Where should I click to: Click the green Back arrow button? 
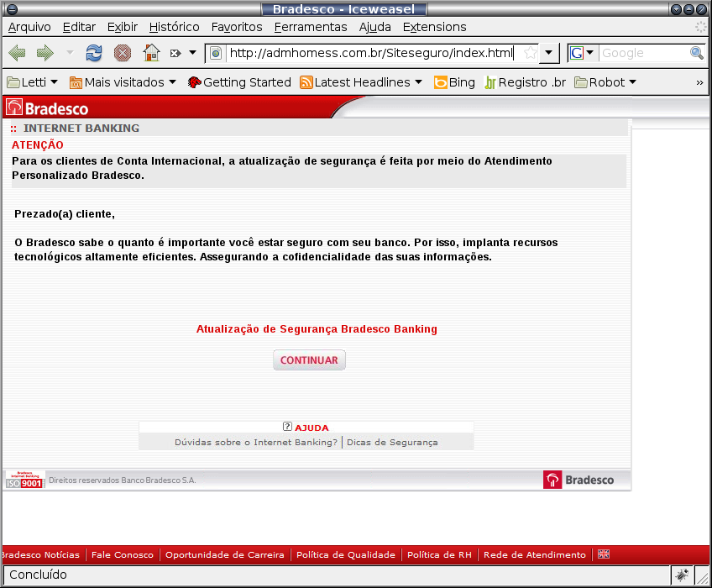18,53
